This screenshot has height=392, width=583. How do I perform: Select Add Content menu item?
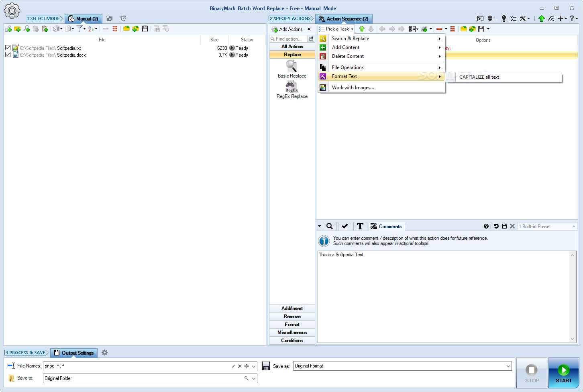click(x=381, y=47)
